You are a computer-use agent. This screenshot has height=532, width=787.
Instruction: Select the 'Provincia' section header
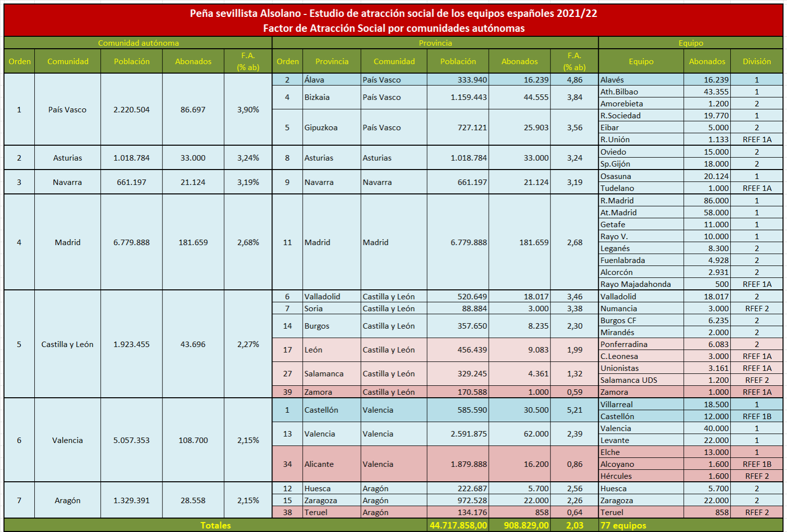click(435, 43)
